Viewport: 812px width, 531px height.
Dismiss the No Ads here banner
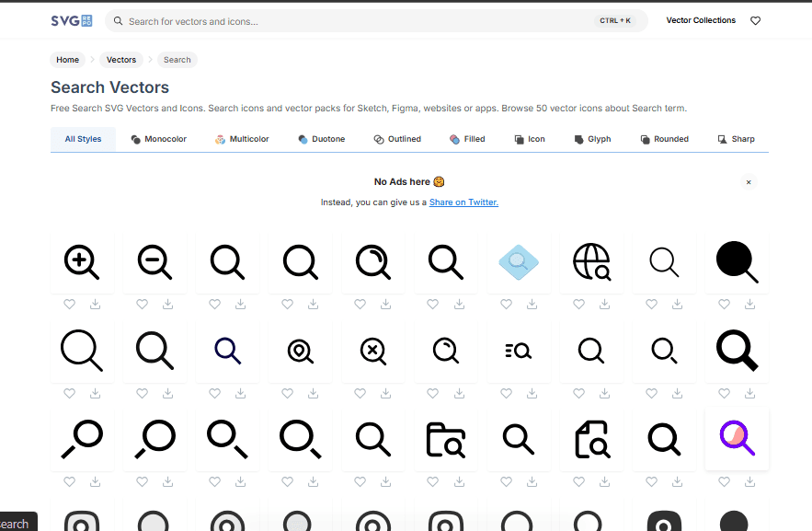pyautogui.click(x=749, y=182)
